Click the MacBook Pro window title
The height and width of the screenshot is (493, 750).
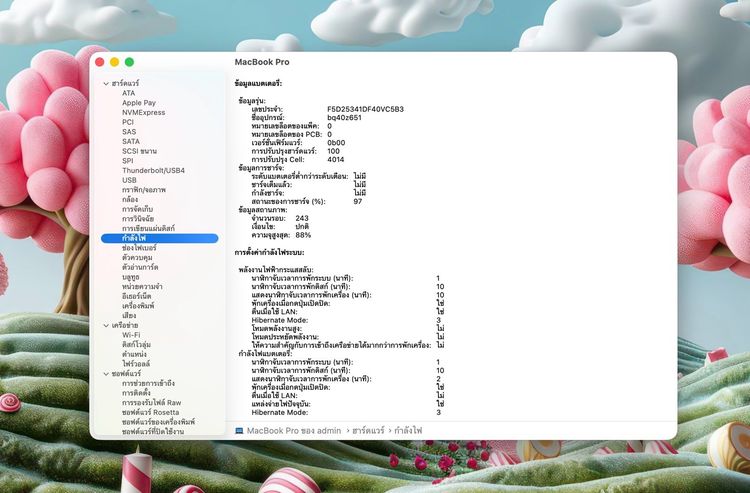click(x=262, y=62)
